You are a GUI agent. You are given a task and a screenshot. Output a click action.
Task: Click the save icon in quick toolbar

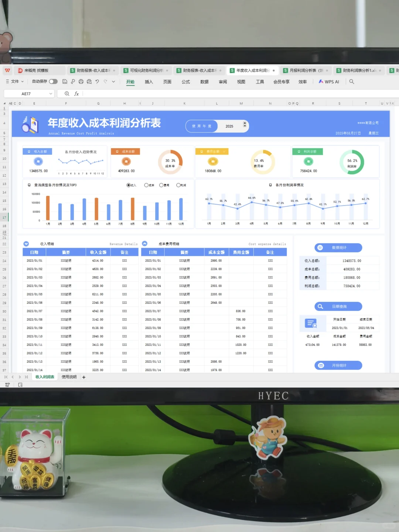65,82
